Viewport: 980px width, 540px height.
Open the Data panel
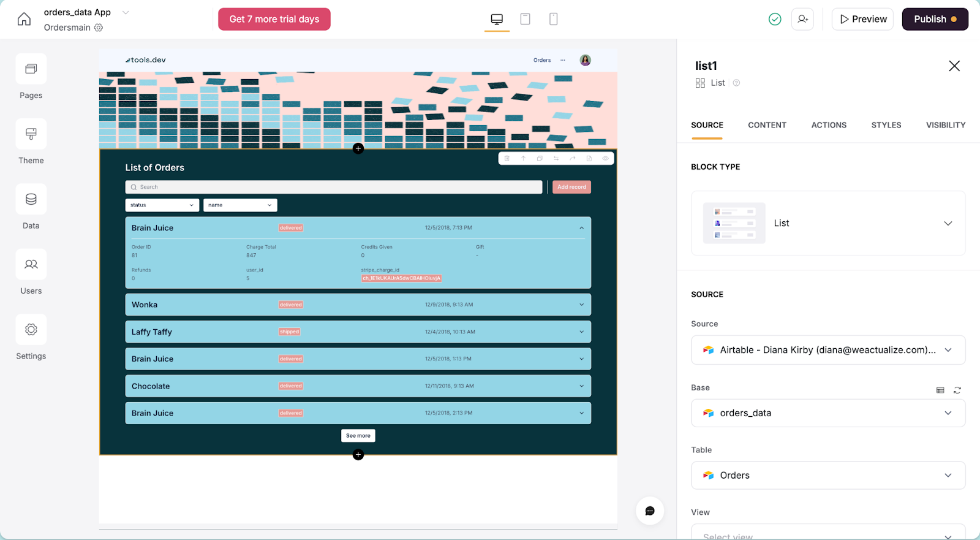[31, 207]
